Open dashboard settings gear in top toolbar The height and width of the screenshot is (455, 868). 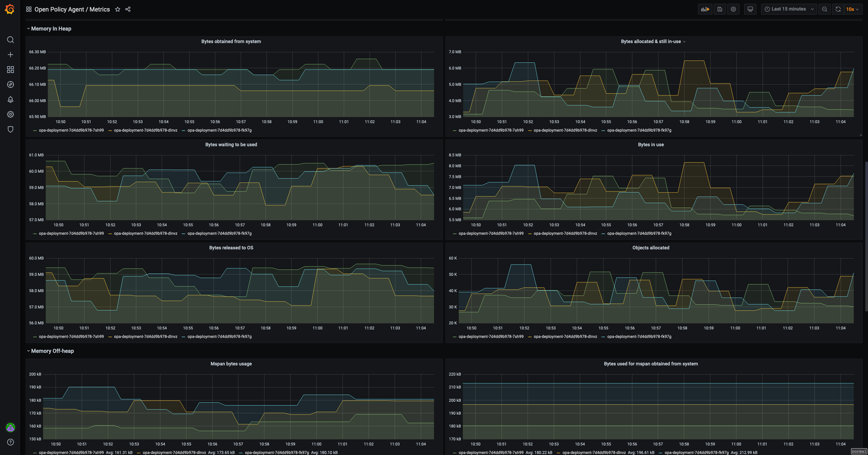click(x=733, y=9)
